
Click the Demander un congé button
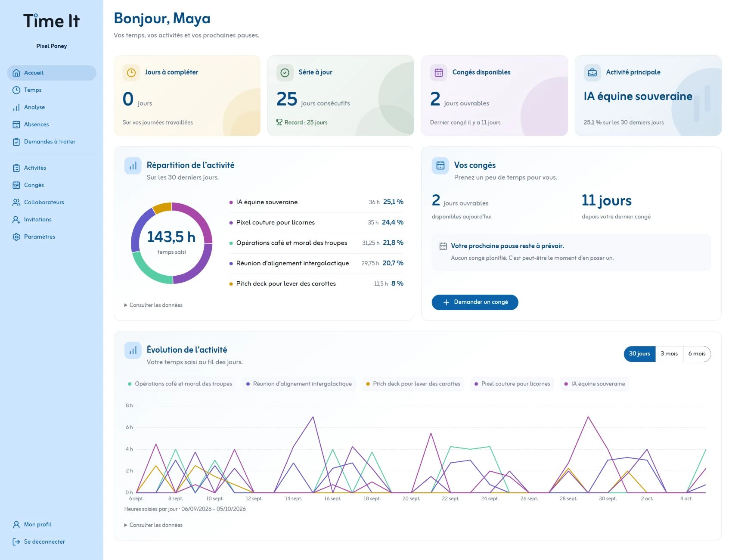pyautogui.click(x=475, y=302)
